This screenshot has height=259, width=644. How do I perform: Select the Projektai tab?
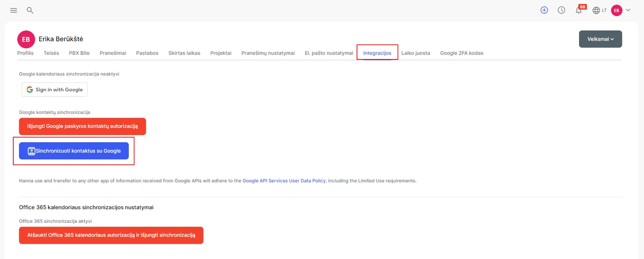(221, 53)
